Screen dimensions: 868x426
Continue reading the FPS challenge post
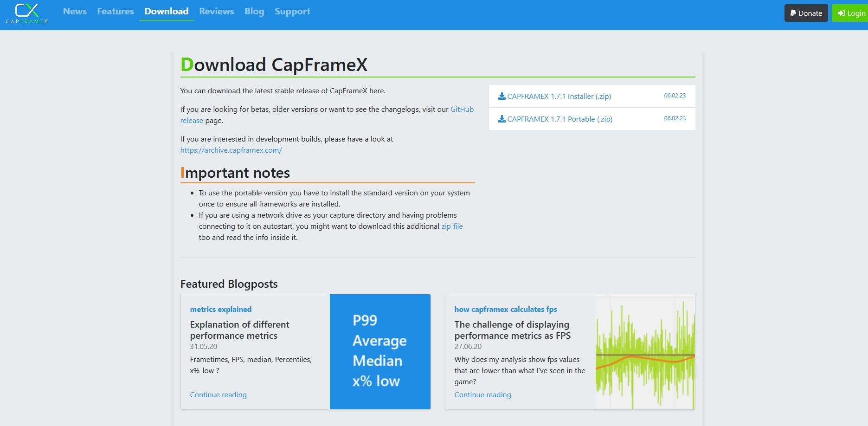pos(482,394)
